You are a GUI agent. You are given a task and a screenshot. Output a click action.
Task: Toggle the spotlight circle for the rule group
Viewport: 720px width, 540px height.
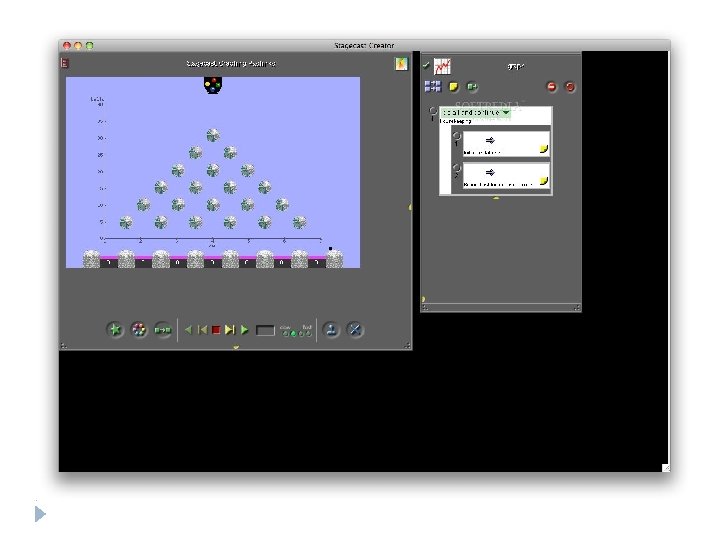(x=433, y=111)
